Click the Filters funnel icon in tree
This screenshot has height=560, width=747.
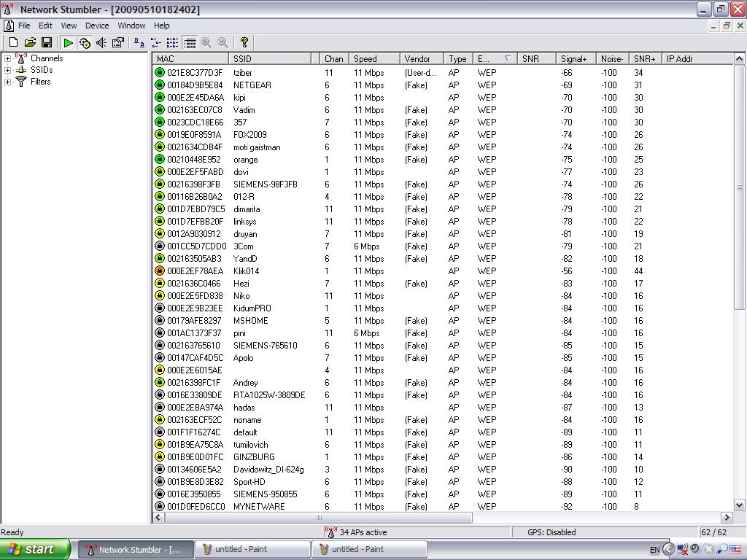(x=21, y=82)
